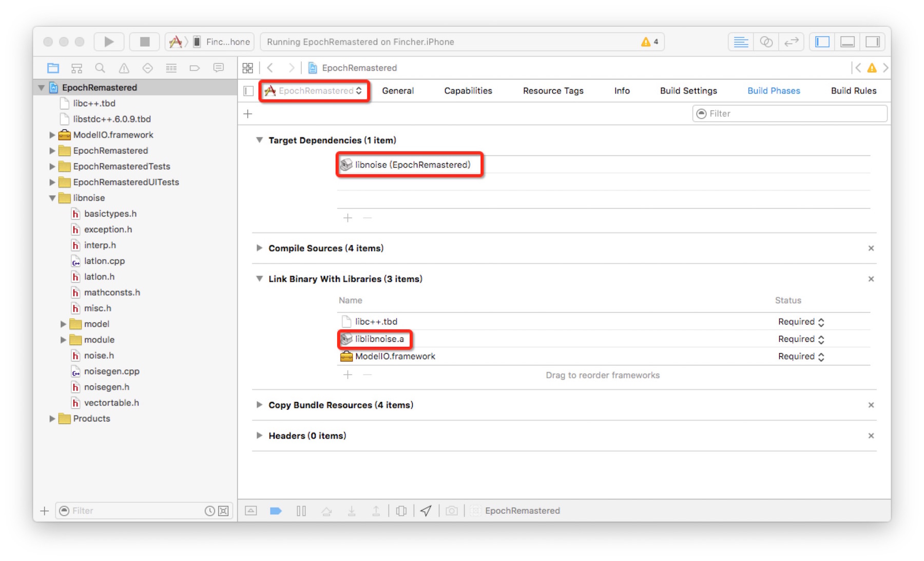Open the Build Rules tab

[x=854, y=91]
